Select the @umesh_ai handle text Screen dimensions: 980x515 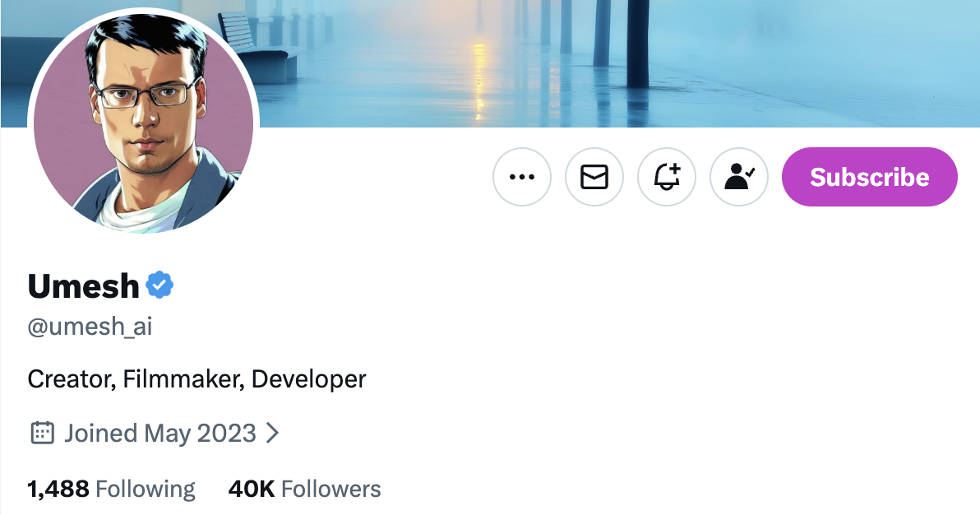(x=90, y=327)
